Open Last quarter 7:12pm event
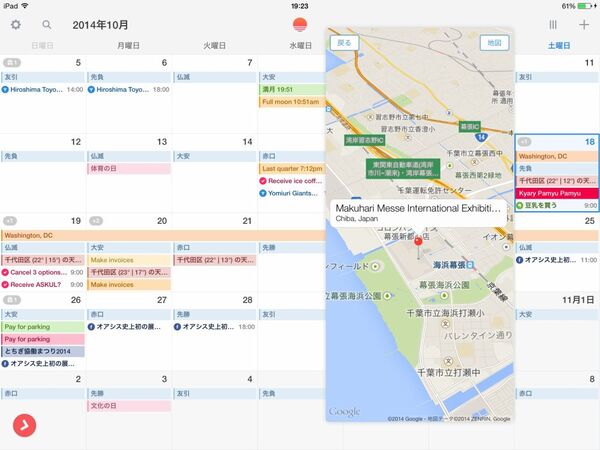 (292, 169)
